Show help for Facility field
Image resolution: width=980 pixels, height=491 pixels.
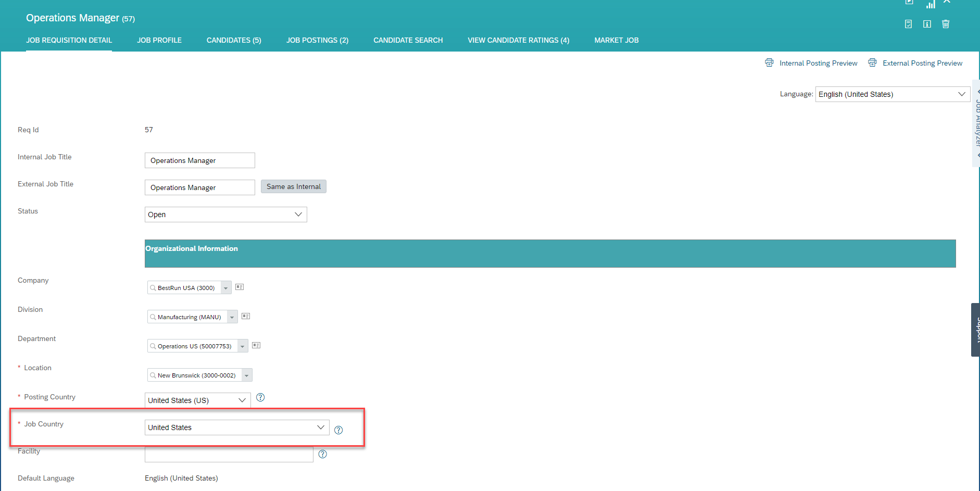point(322,454)
